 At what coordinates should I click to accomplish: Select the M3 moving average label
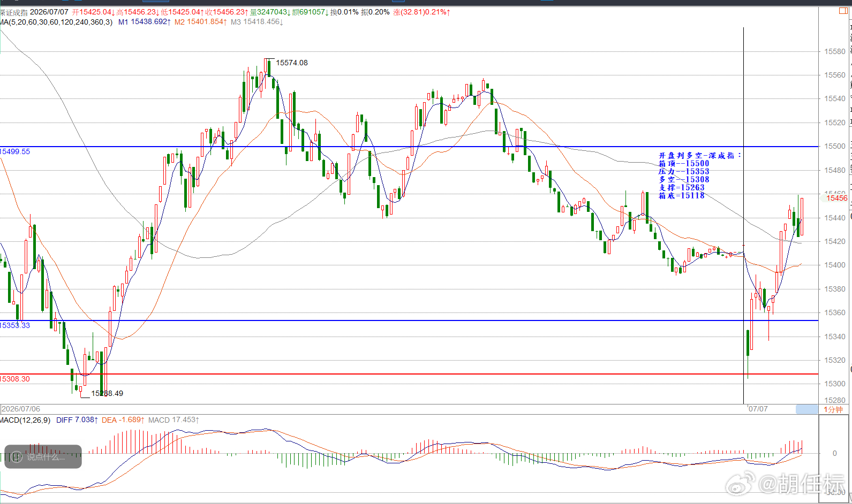click(257, 22)
